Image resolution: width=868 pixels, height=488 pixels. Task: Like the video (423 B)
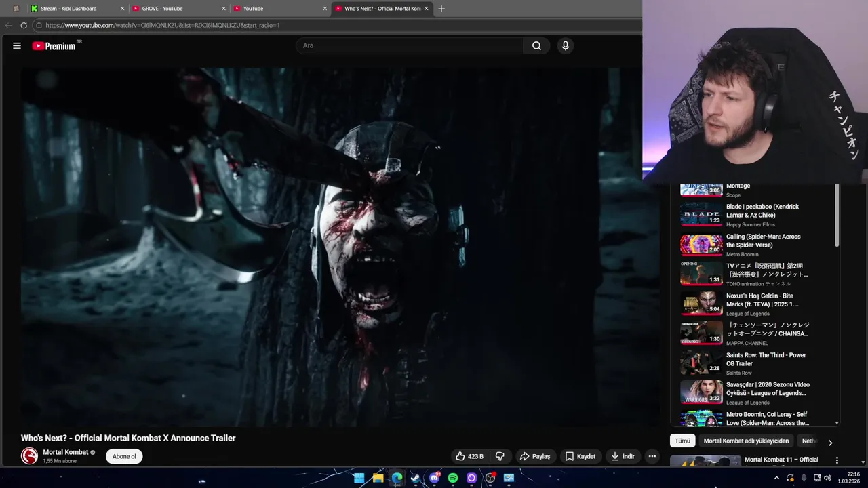pos(469,456)
